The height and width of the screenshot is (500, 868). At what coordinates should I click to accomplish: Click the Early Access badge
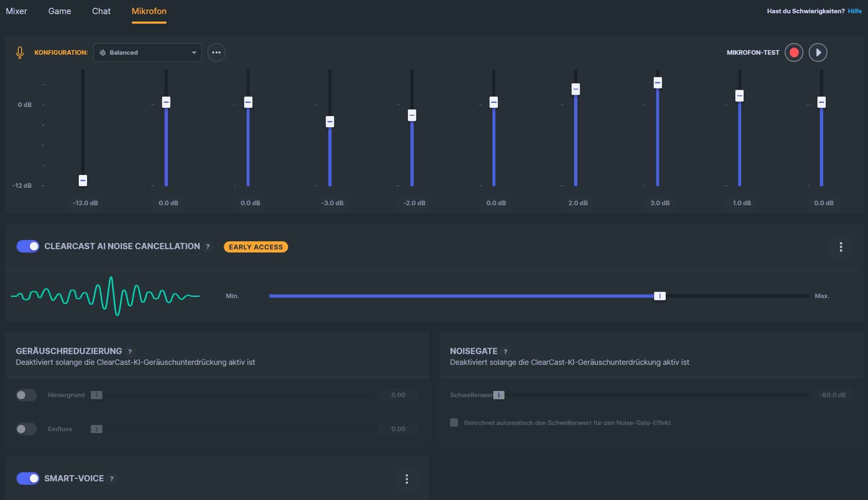256,247
